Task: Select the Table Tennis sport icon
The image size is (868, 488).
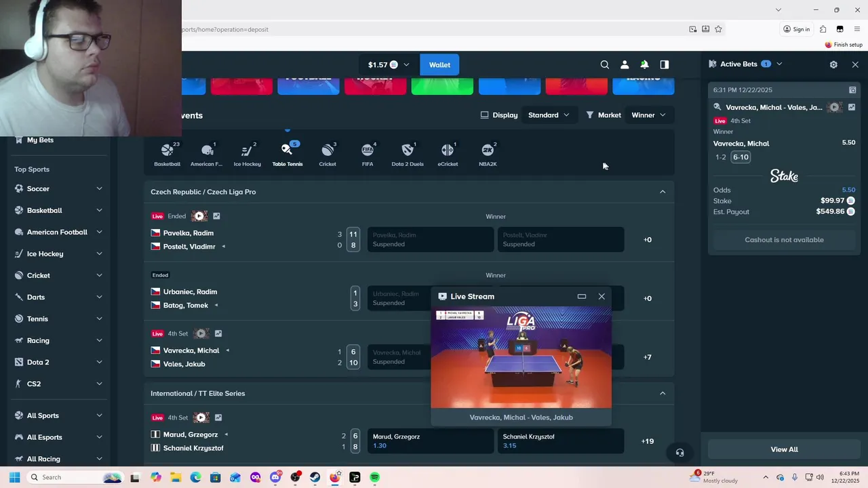Action: 288,155
